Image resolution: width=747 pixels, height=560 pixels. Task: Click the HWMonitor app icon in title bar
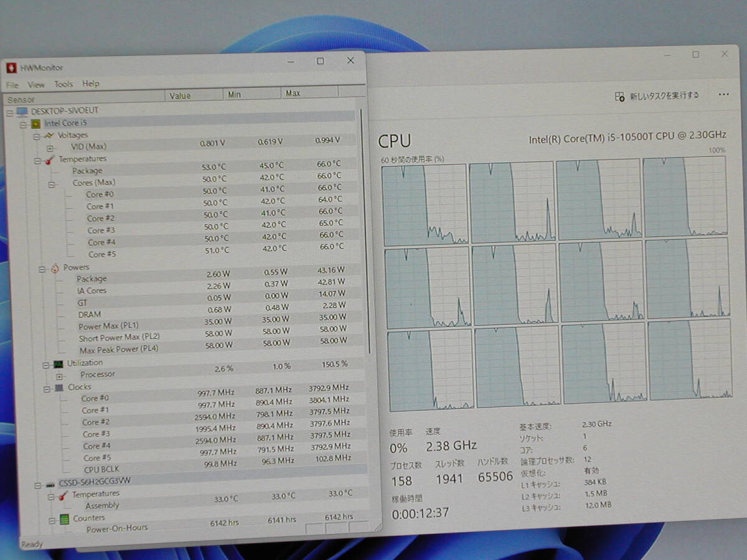click(x=11, y=68)
